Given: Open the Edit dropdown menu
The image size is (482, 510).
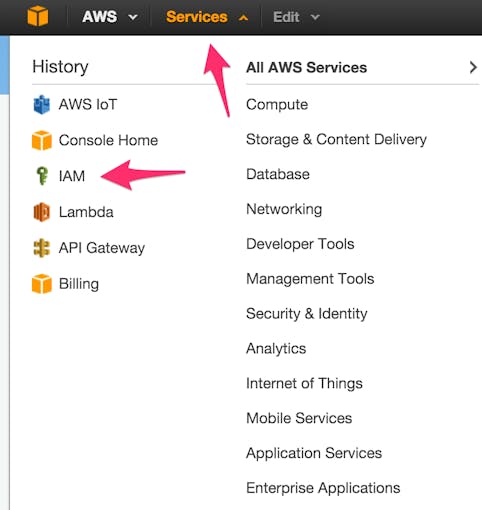Looking at the screenshot, I should pyautogui.click(x=296, y=17).
